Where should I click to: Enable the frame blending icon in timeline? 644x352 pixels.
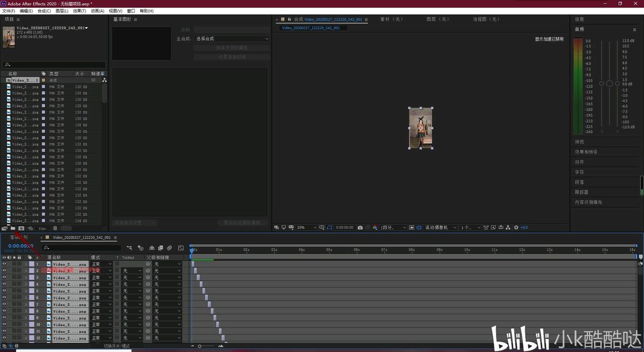click(160, 248)
